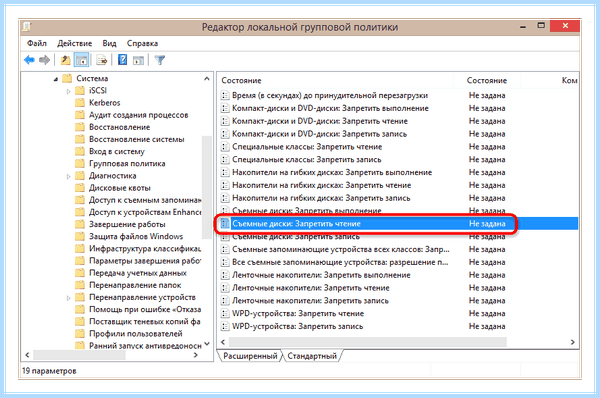Switch to the Расширенный tab
The height and width of the screenshot is (398, 600).
click(x=250, y=356)
